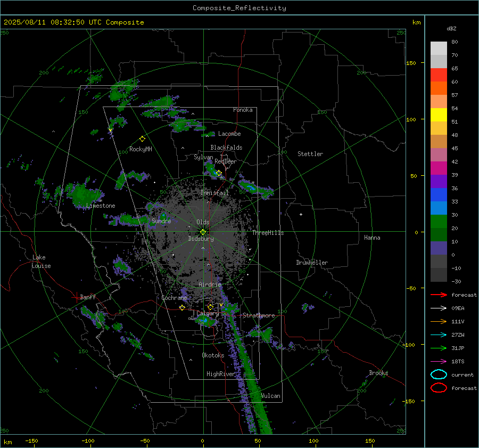The width and height of the screenshot is (479, 448).
Task: Select the orange 111V arrow icon
Action: point(439,321)
